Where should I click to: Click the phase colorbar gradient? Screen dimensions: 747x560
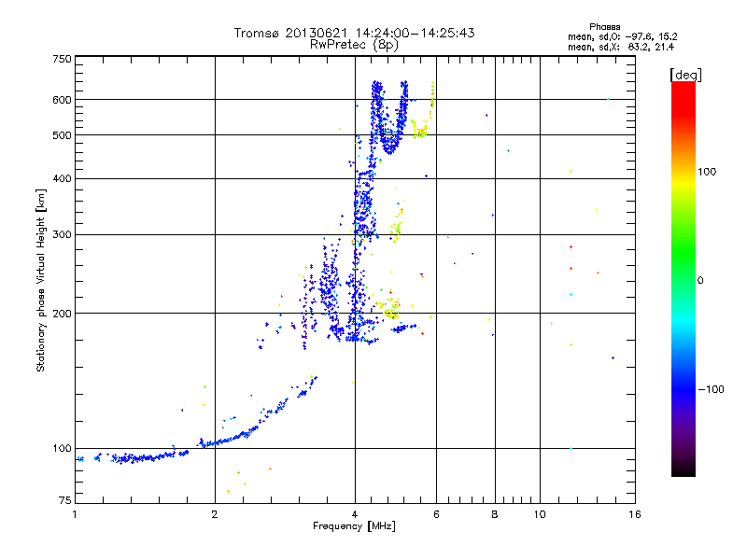click(684, 278)
